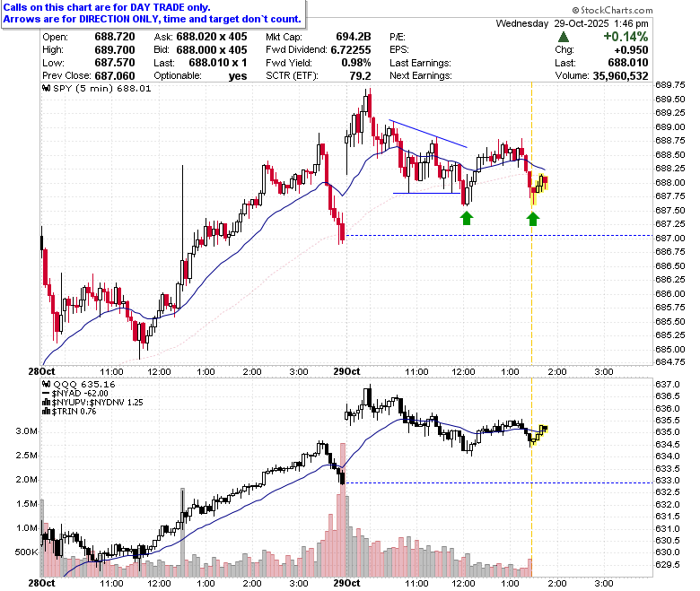Click the $NYUPV:$NYDNV legend bar icon

pyautogui.click(x=47, y=403)
